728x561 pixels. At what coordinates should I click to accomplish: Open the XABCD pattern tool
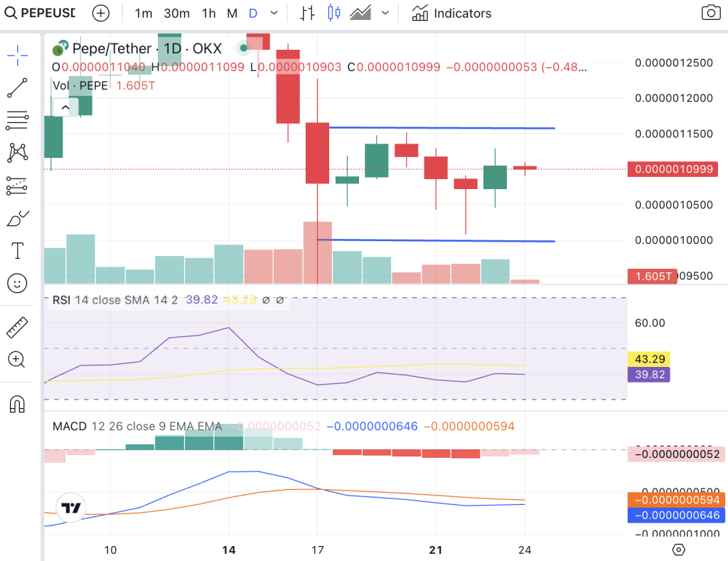click(17, 152)
